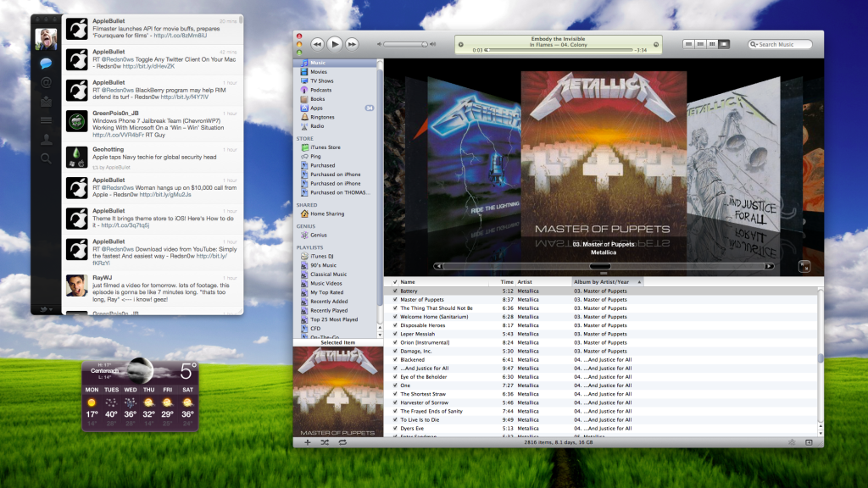868x488 pixels.
Task: Adjust the iTunes volume slider
Action: pyautogui.click(x=406, y=44)
